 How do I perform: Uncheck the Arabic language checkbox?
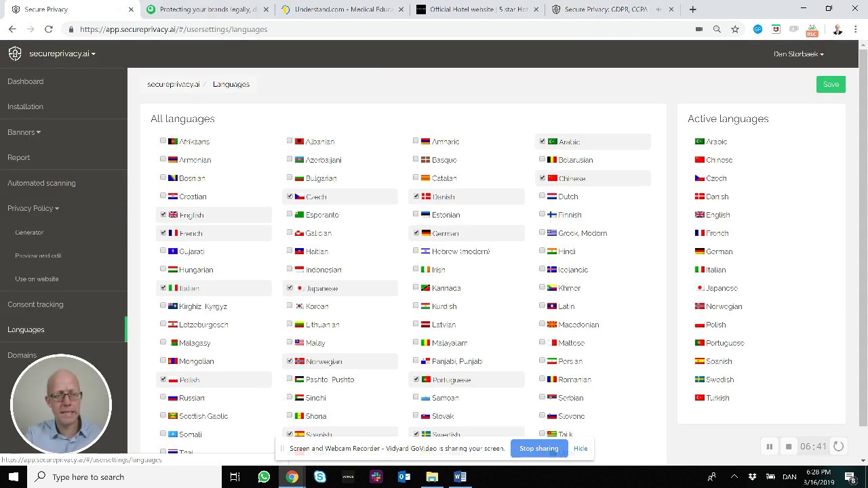(542, 141)
